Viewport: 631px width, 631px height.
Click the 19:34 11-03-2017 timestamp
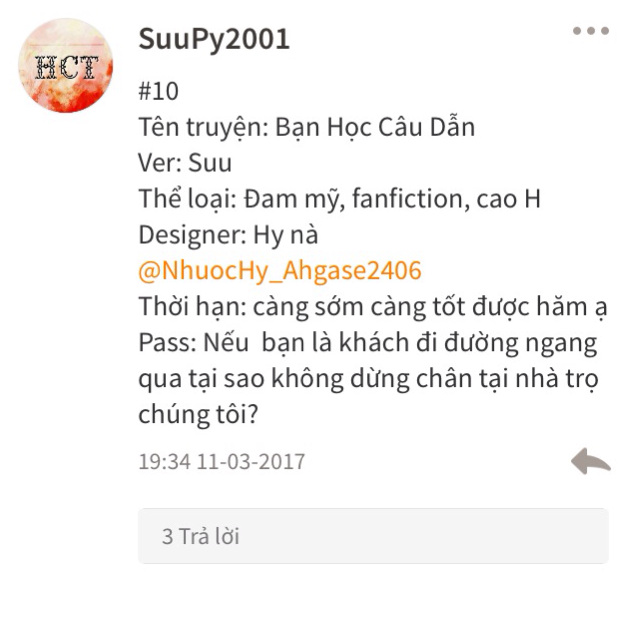221,461
